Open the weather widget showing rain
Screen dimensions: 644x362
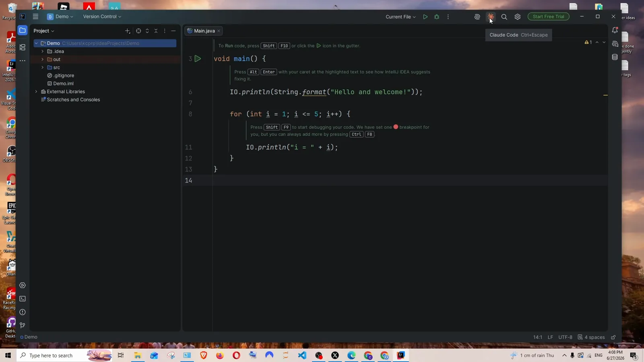pyautogui.click(x=532, y=355)
